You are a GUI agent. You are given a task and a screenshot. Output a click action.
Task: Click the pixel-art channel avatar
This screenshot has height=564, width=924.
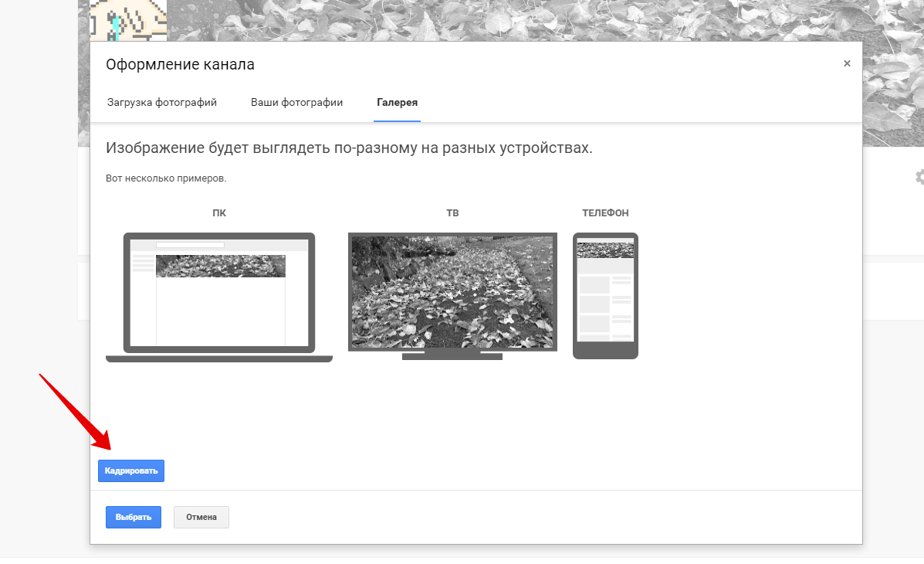tap(128, 19)
